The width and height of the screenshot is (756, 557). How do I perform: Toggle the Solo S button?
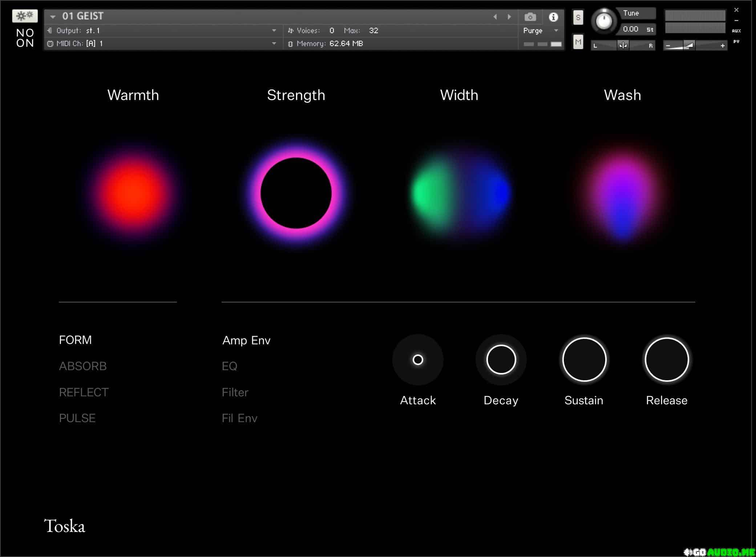[578, 17]
